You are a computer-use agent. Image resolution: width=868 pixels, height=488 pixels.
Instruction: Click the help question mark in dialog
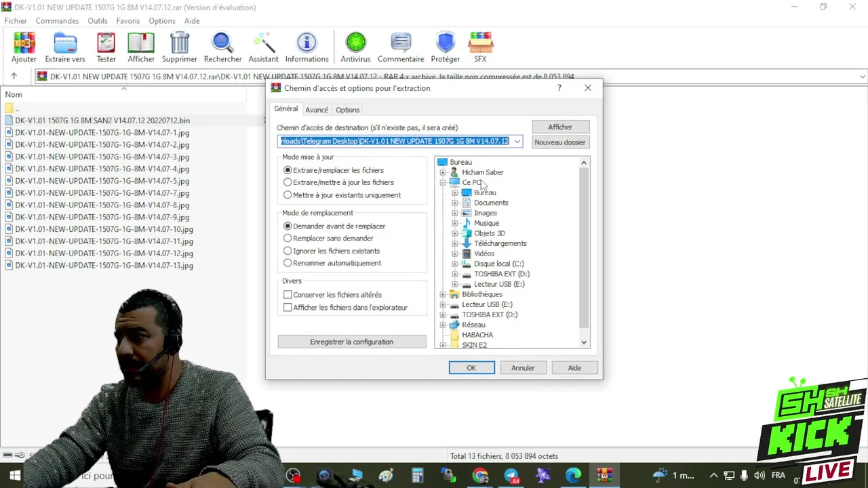pos(559,88)
